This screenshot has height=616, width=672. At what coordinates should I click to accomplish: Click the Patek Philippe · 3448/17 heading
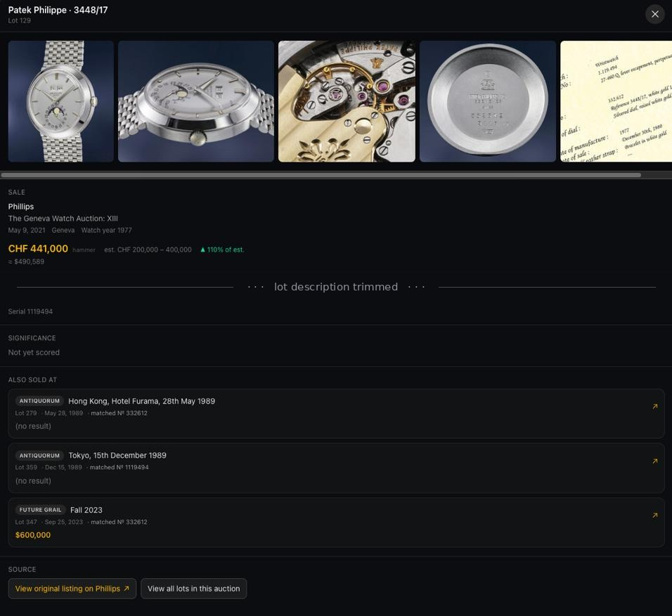[58, 10]
